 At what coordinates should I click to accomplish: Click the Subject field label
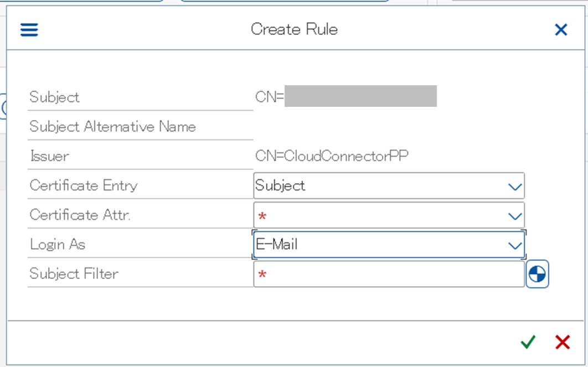54,97
